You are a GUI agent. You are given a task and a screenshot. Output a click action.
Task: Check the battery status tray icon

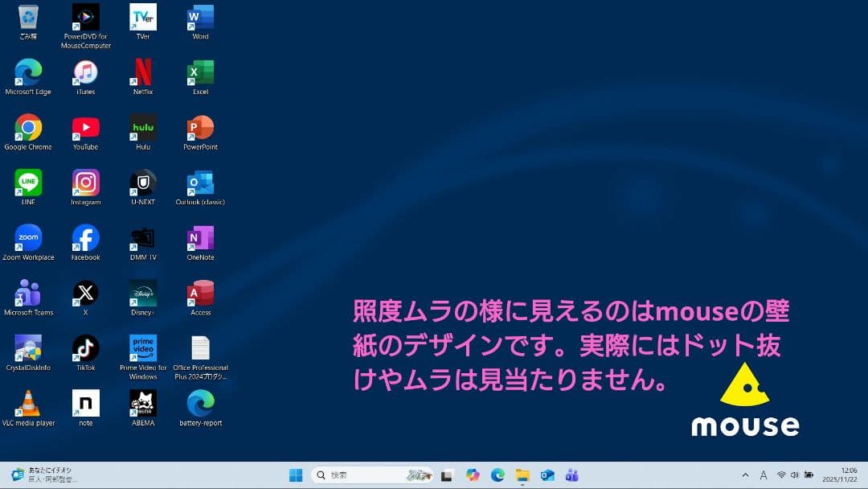[809, 475]
